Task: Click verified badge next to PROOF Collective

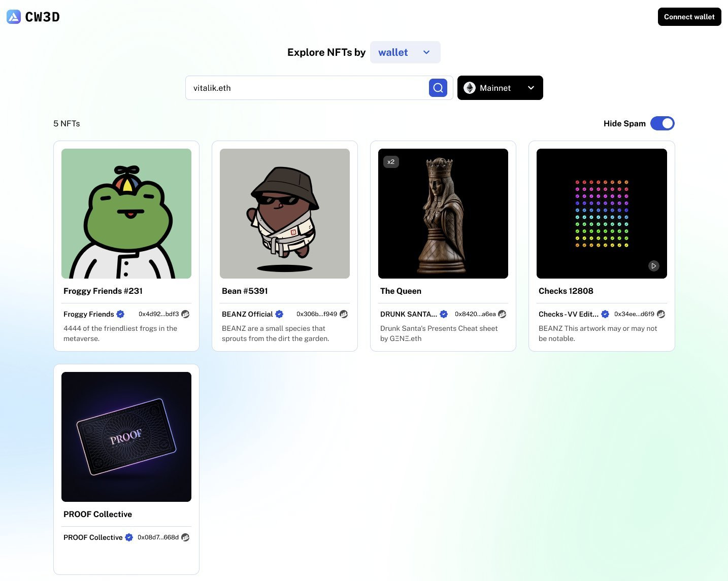Action: tap(129, 537)
